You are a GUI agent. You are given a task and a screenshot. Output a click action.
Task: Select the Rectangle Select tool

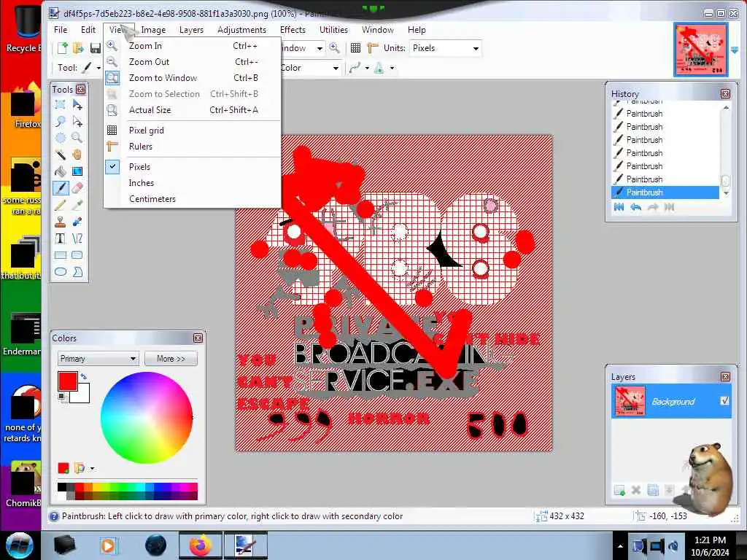(x=61, y=104)
